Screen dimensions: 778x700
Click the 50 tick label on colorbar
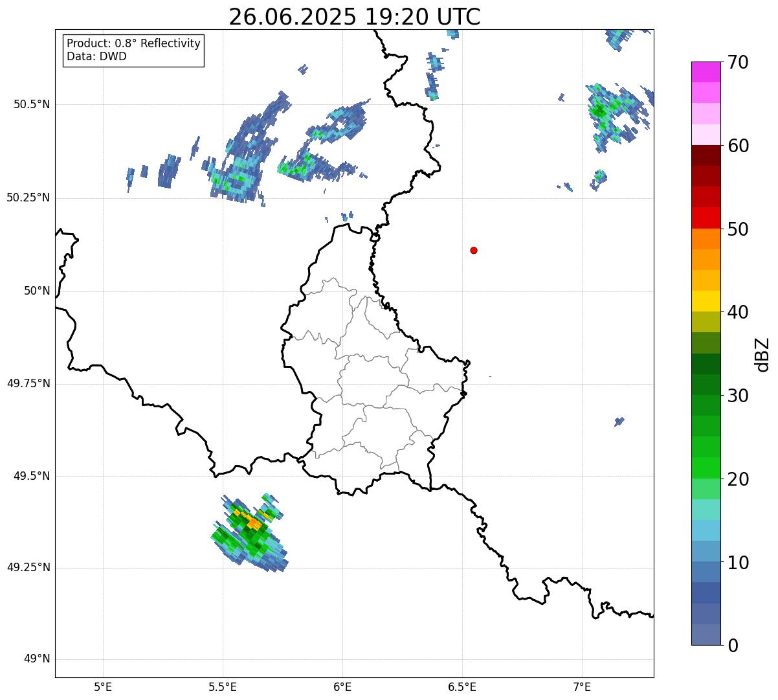[x=737, y=229]
